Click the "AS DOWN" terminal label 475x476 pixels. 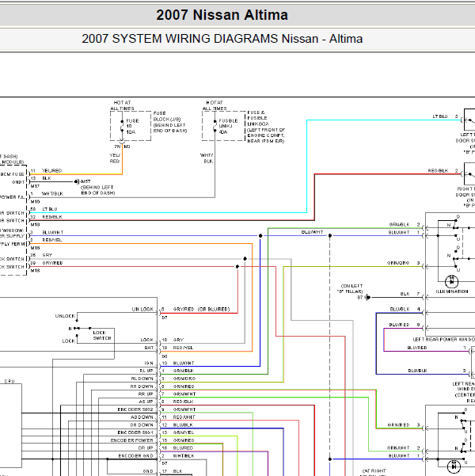click(142, 417)
